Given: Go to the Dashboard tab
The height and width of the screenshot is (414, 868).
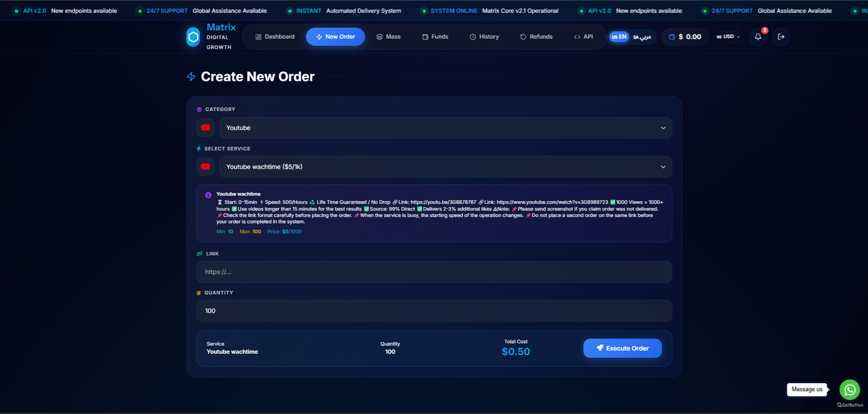Looking at the screenshot, I should (x=275, y=37).
